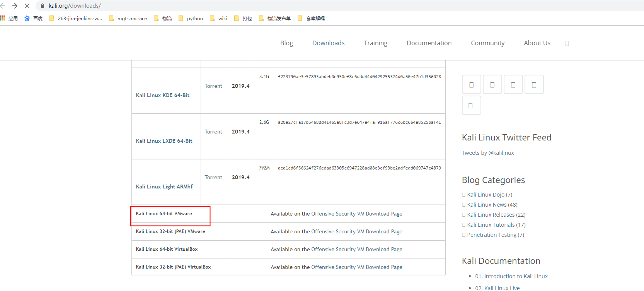Open the 百度 bookmark
The height and width of the screenshot is (291, 644).
[x=33, y=18]
